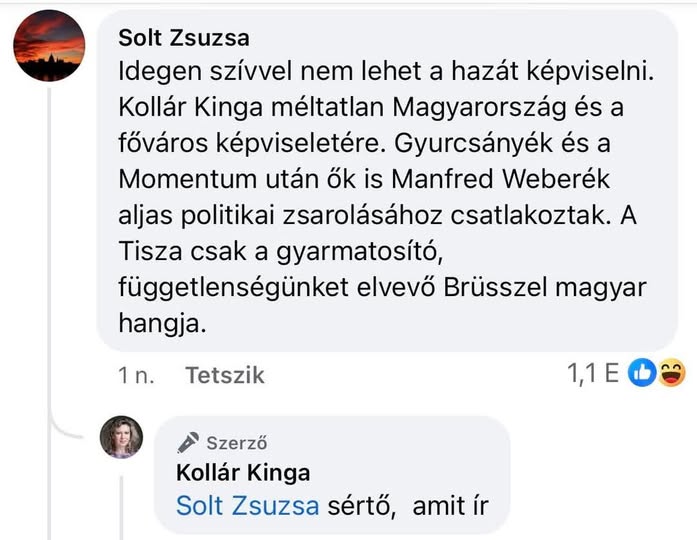Click the Solt Zsuzsa mention in reply
The width and height of the screenshot is (697, 540).
tap(247, 505)
